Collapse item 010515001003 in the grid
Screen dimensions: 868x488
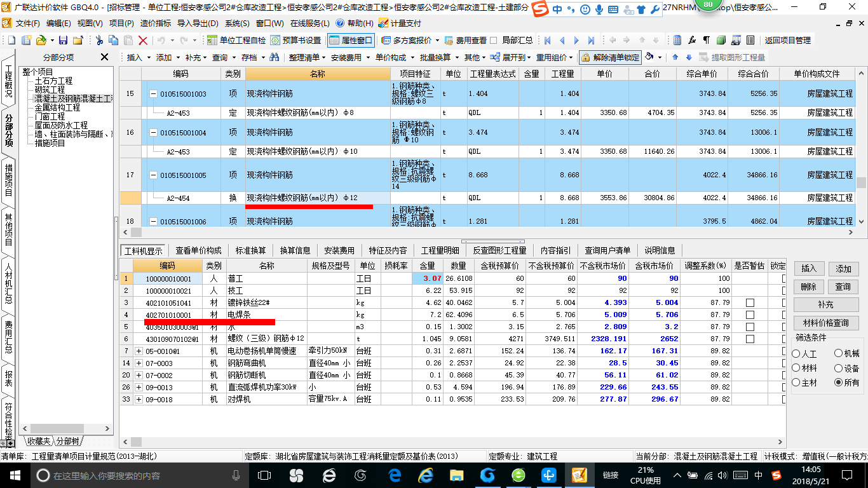[153, 94]
